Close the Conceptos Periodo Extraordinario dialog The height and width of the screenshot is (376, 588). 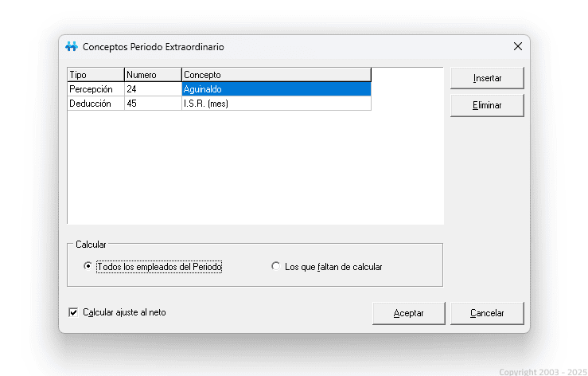pyautogui.click(x=517, y=47)
